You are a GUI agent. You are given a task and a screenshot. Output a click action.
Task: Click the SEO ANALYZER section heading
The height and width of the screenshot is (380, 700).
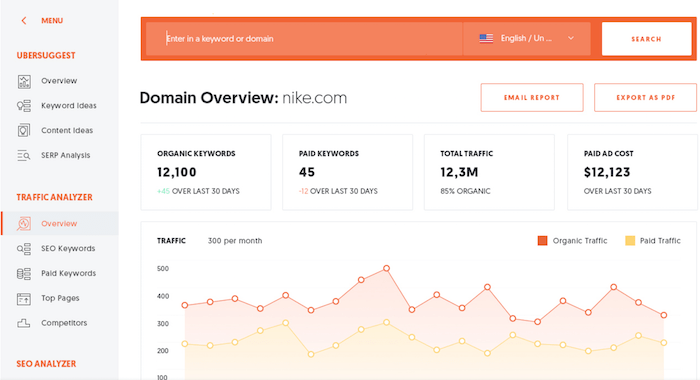click(x=46, y=364)
